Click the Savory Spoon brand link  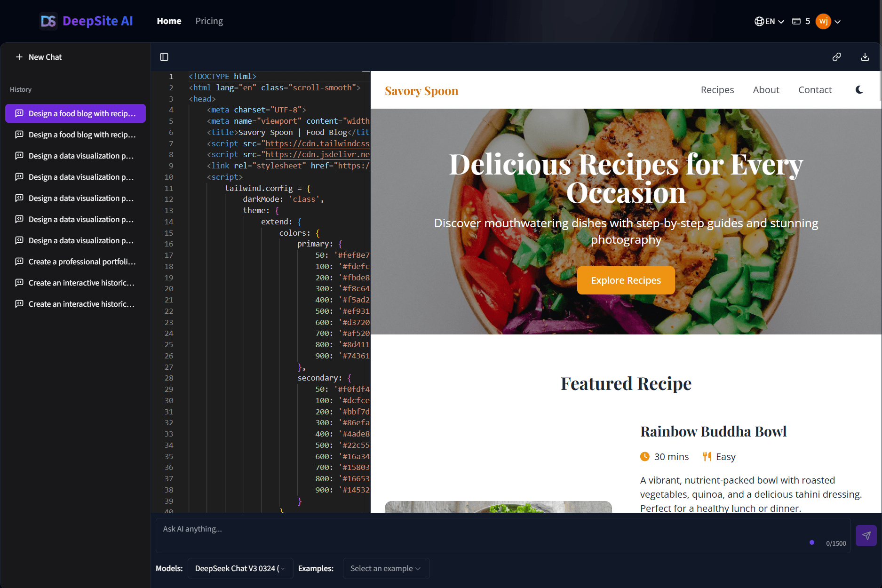pyautogui.click(x=421, y=91)
